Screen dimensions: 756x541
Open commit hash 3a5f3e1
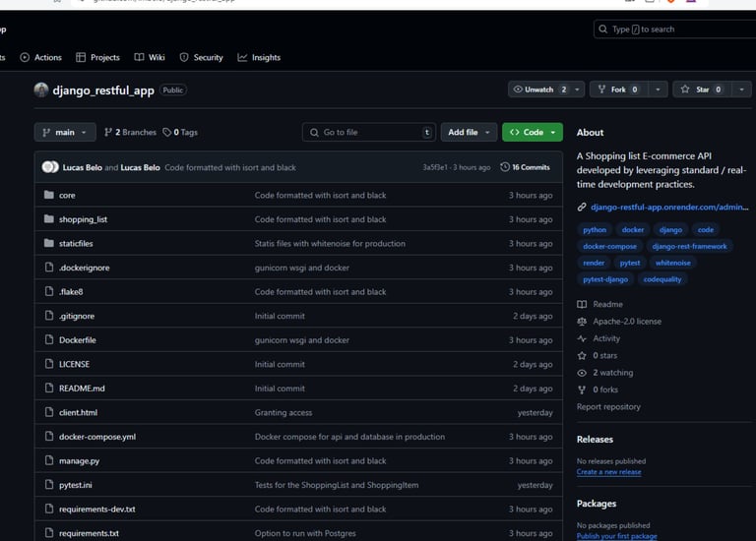point(435,167)
